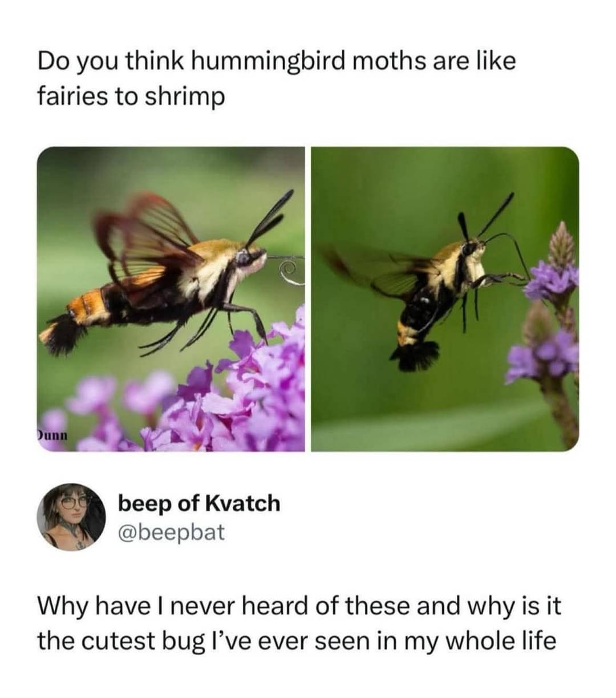
Task: Open the @beepbat handle link
Action: (x=171, y=532)
